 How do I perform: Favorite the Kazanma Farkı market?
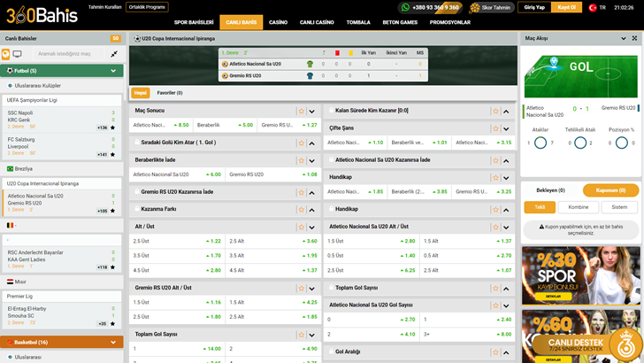point(302,210)
